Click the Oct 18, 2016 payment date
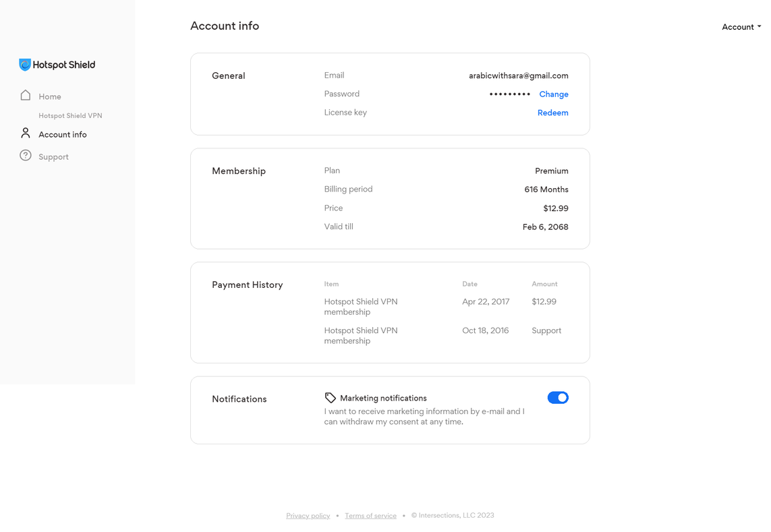The width and height of the screenshot is (771, 532). tap(485, 330)
